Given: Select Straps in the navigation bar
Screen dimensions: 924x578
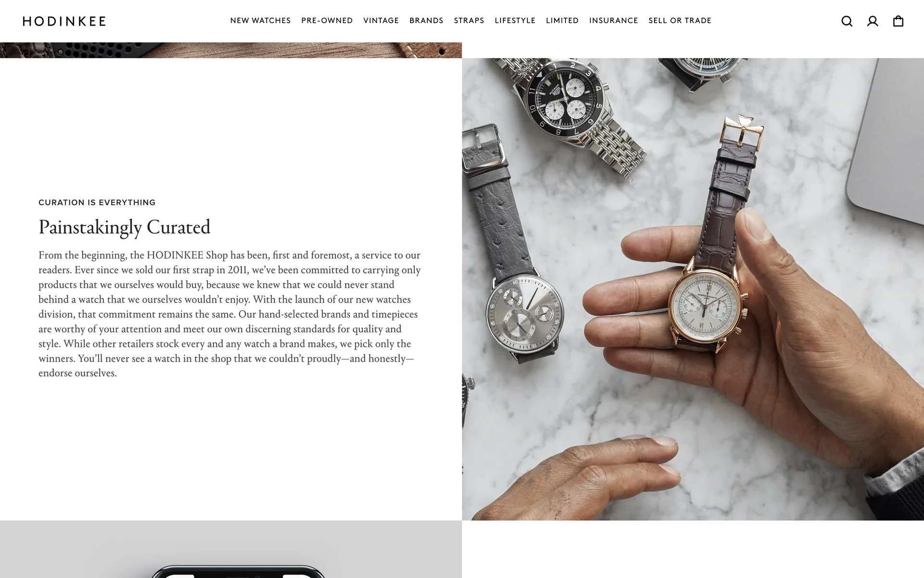Looking at the screenshot, I should coord(469,21).
